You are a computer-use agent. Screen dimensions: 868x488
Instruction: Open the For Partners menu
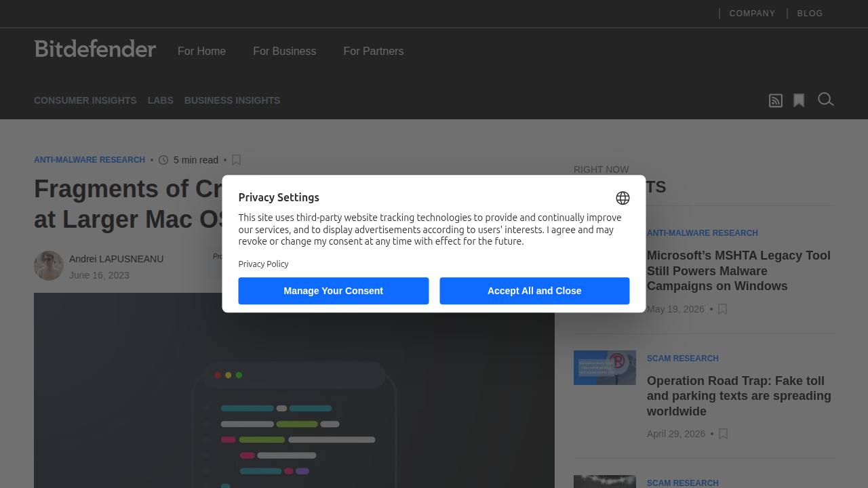click(373, 51)
